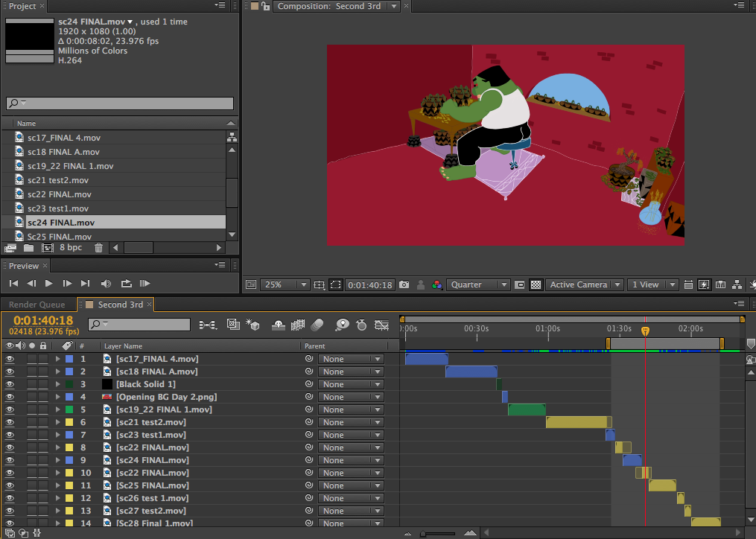Viewport: 756px width, 539px height.
Task: Open the Project panel options menu
Action: [220, 6]
